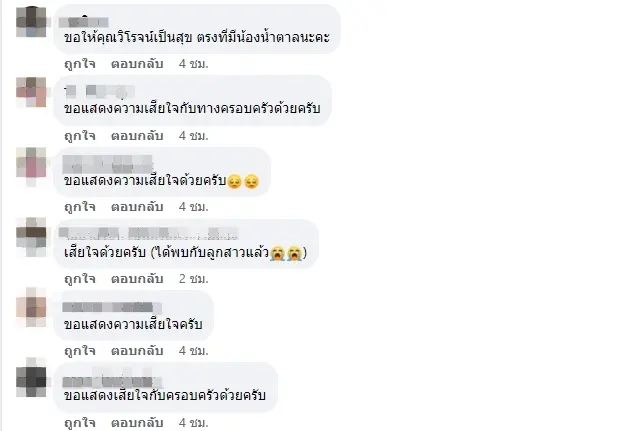Open the second commenter's profile picture
Image resolution: width=638 pixels, height=431 pixels.
[31, 92]
